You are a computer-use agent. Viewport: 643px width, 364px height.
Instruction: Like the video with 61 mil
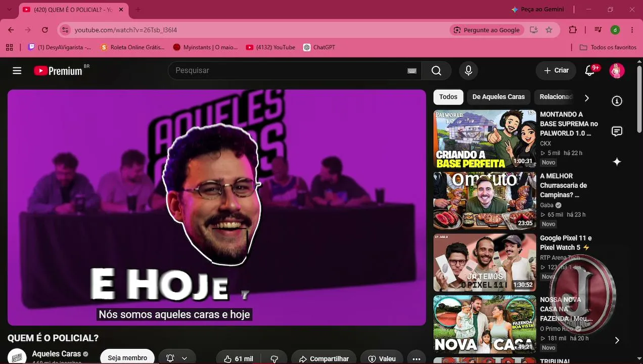point(238,358)
